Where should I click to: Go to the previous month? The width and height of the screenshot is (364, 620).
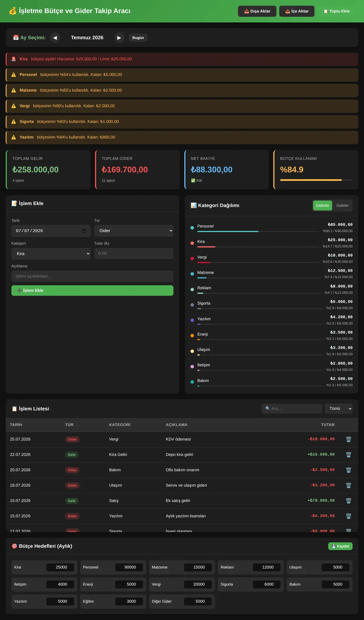pos(55,38)
